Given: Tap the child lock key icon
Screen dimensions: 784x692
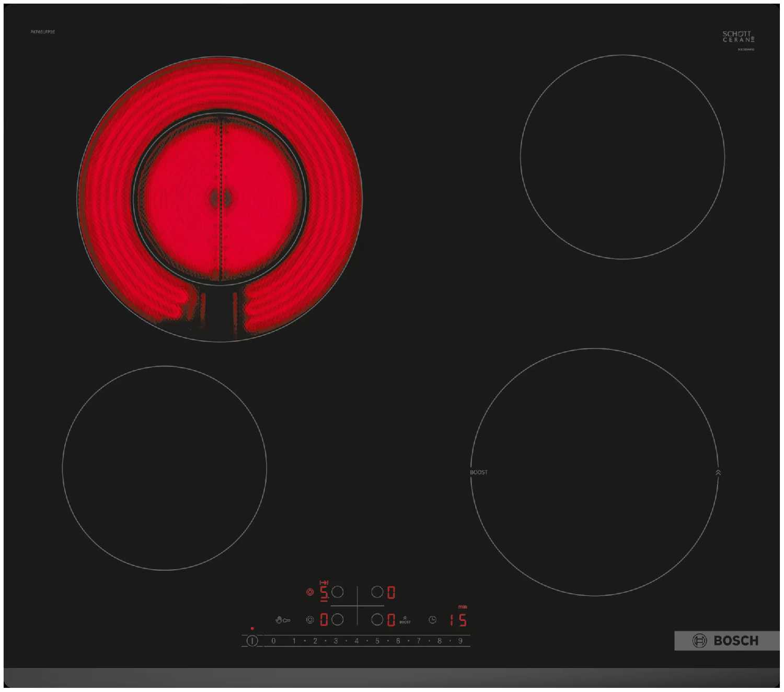Looking at the screenshot, I should point(283,620).
